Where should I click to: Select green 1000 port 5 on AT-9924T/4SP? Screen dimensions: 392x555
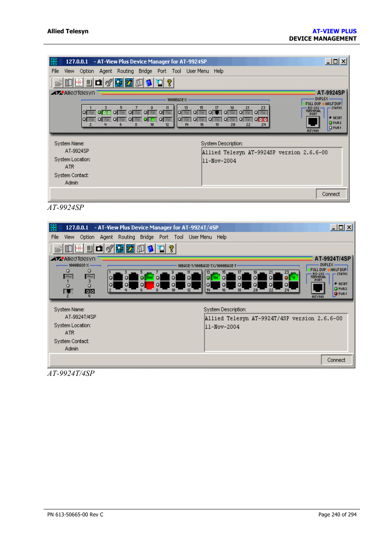150,277
